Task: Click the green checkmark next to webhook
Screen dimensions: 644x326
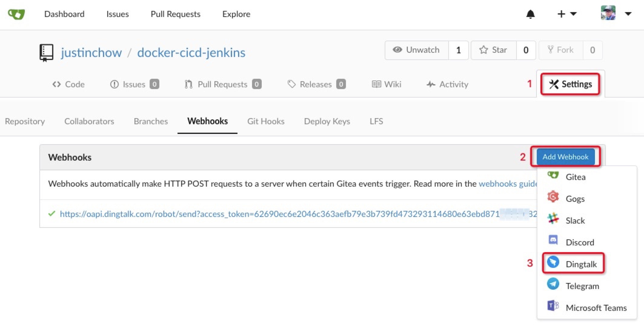Action: tap(51, 214)
